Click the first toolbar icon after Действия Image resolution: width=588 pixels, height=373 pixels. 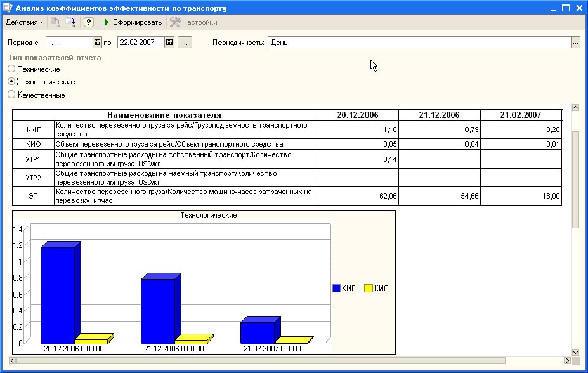(56, 22)
